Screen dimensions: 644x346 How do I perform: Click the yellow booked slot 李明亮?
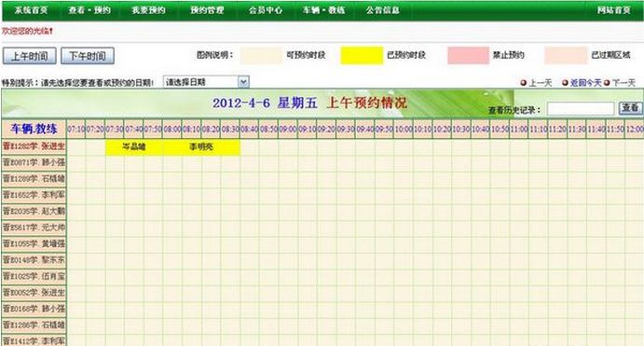[x=201, y=146]
